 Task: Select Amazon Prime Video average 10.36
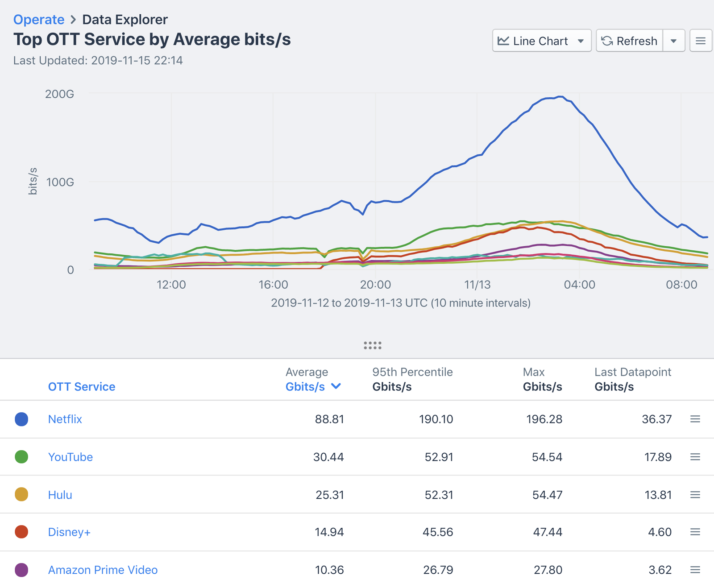pos(329,570)
